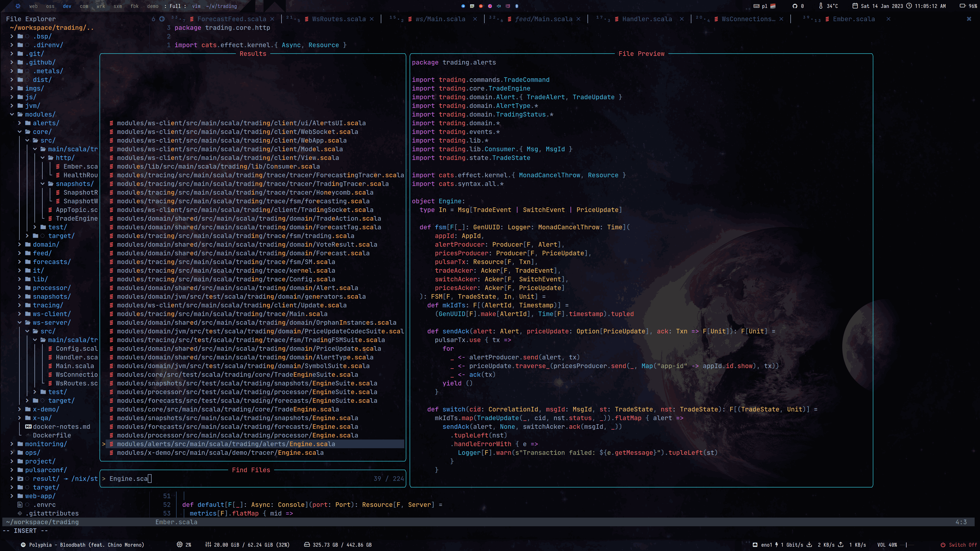Click the calendar icon in top bar
This screenshot has height=551, width=980.
855,6
